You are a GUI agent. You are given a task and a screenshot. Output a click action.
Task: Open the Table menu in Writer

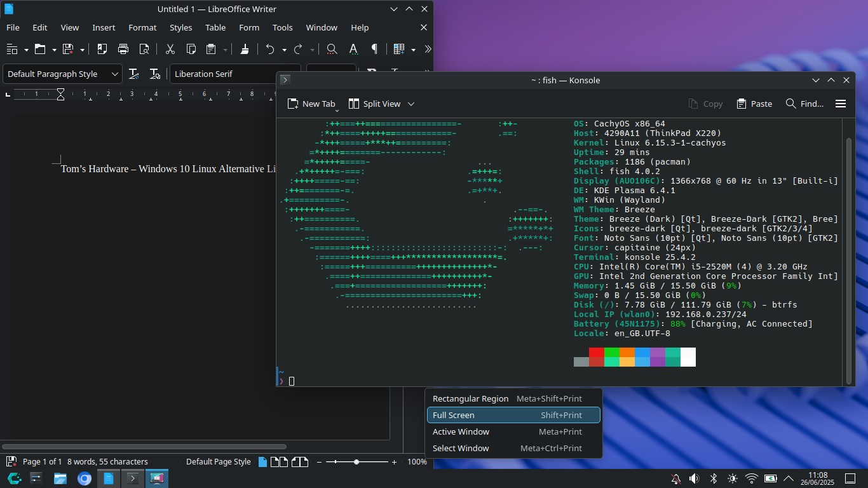click(x=215, y=27)
